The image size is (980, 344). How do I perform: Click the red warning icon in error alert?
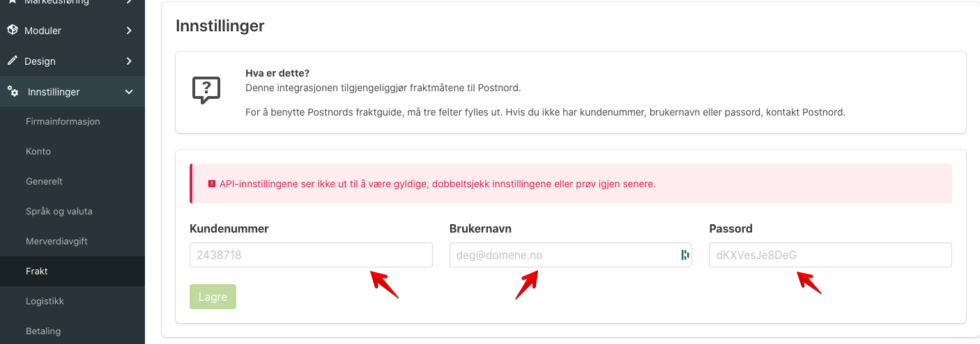[212, 184]
